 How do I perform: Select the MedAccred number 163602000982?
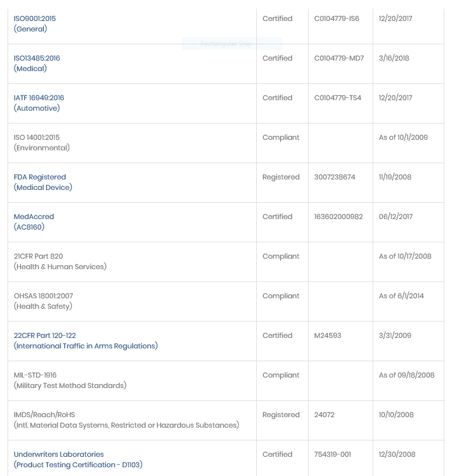point(338,217)
